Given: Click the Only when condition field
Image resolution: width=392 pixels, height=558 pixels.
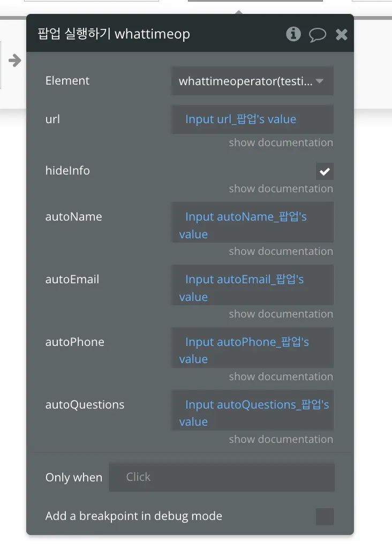Looking at the screenshot, I should click(222, 477).
